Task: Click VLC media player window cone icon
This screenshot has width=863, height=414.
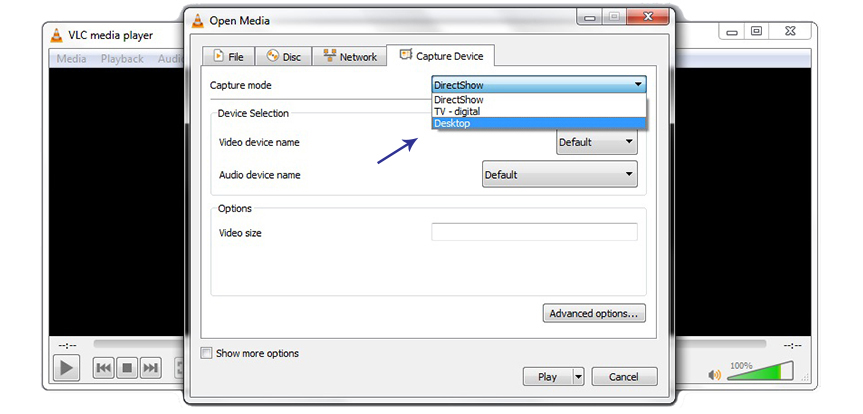Action: (56, 35)
